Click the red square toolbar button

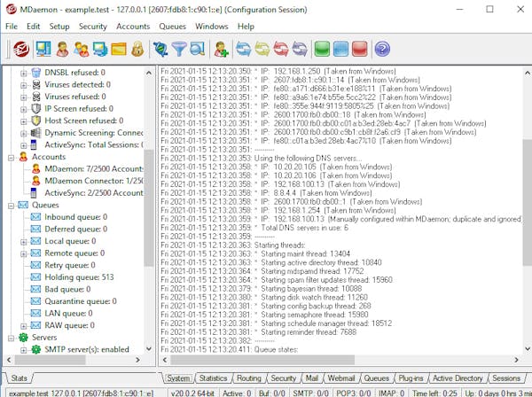tap(360, 49)
